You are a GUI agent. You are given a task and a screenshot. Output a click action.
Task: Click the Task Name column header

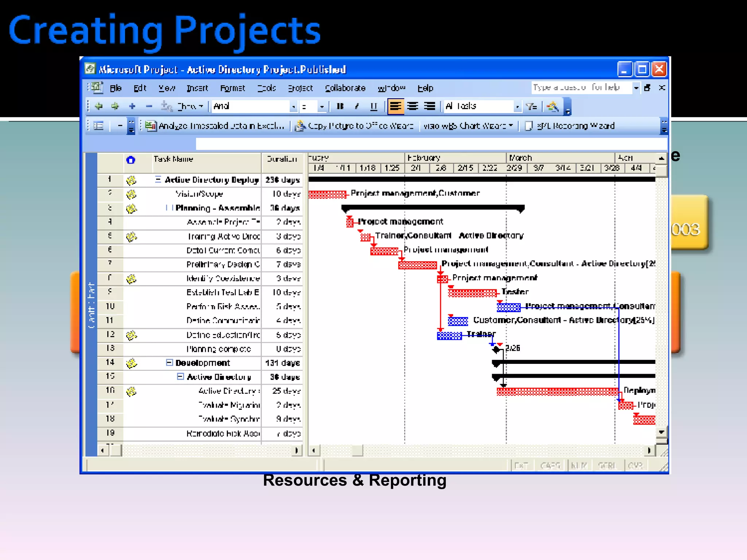(206, 162)
